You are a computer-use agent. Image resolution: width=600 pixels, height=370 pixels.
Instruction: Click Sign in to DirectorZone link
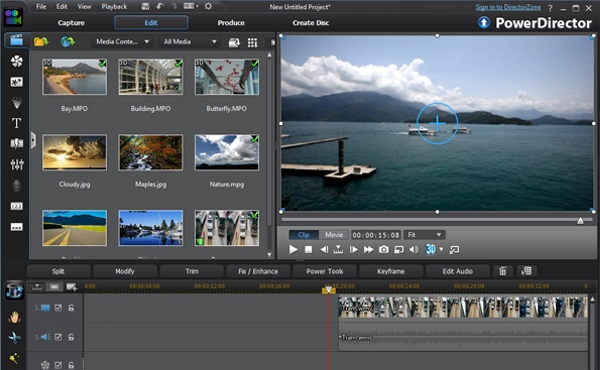point(508,7)
